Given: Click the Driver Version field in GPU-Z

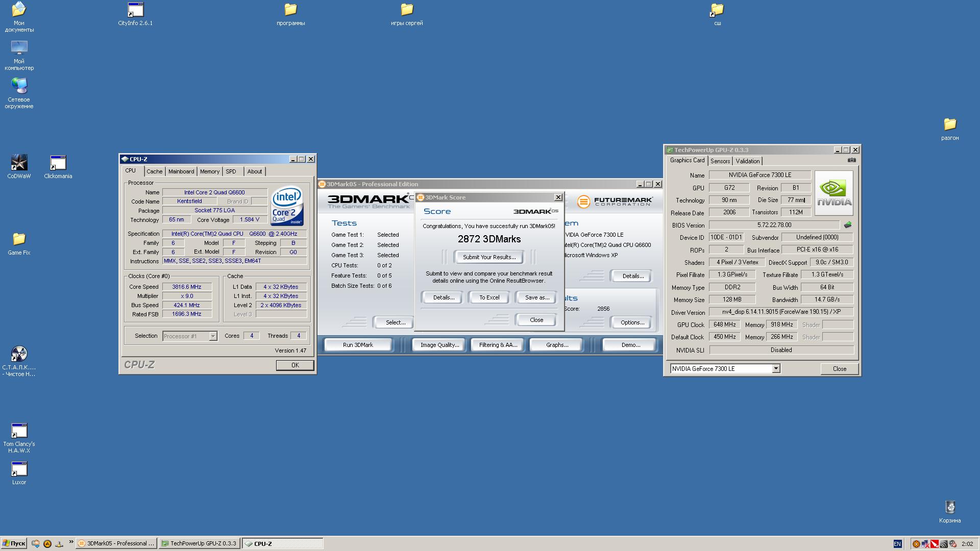Looking at the screenshot, I should click(x=781, y=312).
